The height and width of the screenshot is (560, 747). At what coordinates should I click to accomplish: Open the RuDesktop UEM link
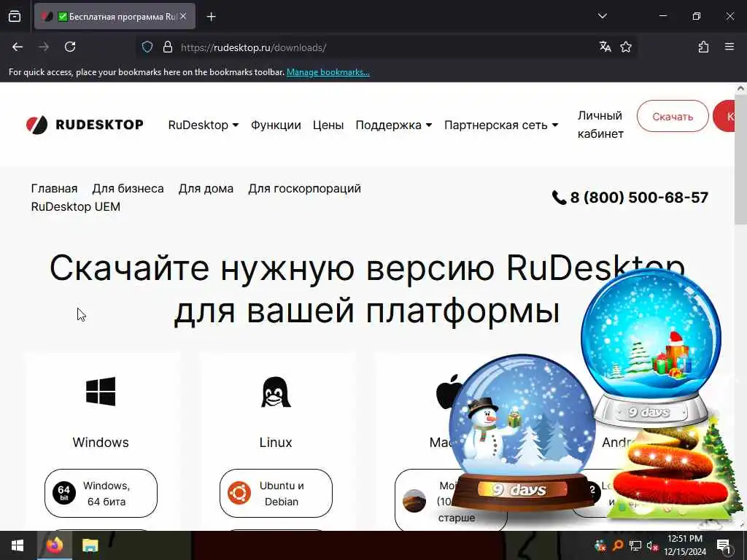[x=76, y=206]
